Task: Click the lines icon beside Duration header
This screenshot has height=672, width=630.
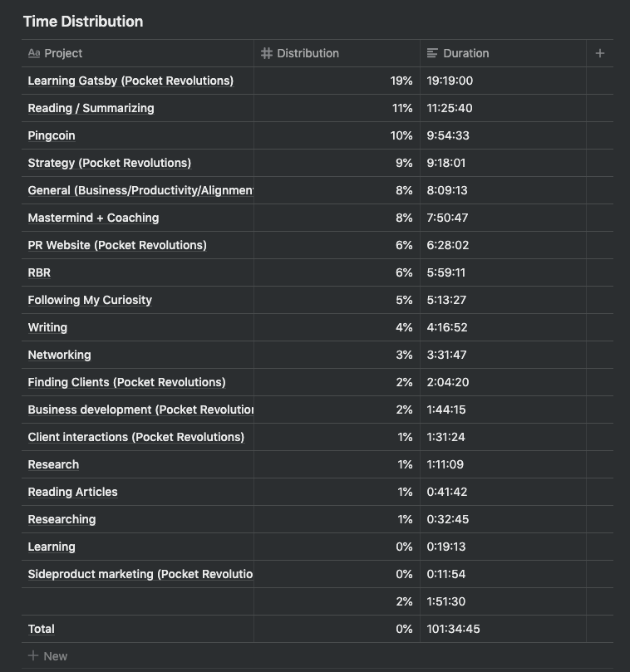Action: (432, 53)
